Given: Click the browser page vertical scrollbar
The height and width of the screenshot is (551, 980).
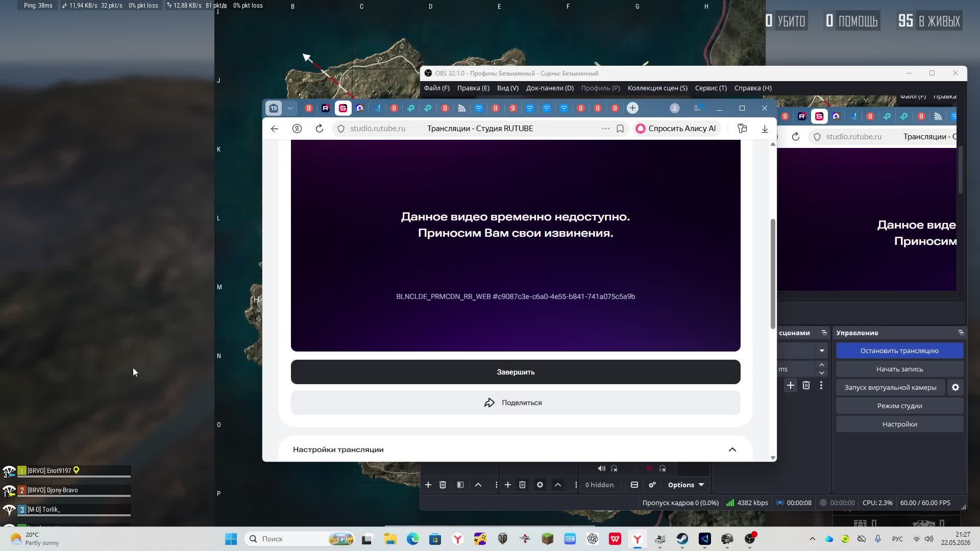Looking at the screenshot, I should point(773,273).
